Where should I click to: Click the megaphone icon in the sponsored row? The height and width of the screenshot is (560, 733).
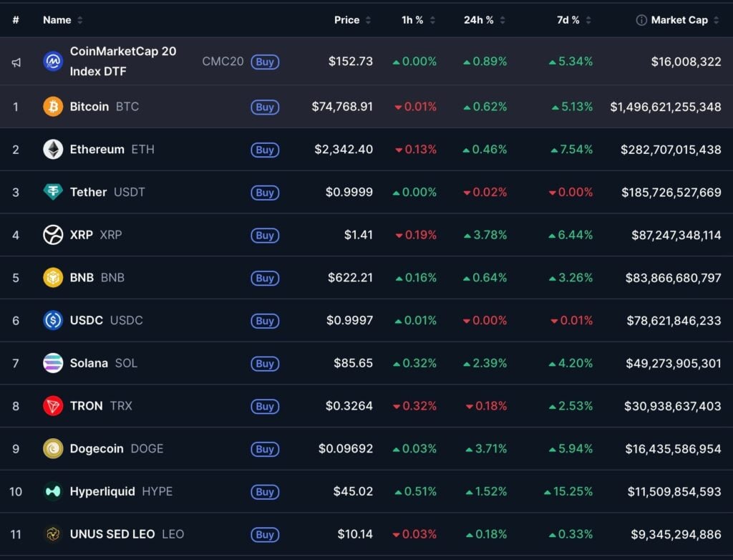(x=16, y=62)
